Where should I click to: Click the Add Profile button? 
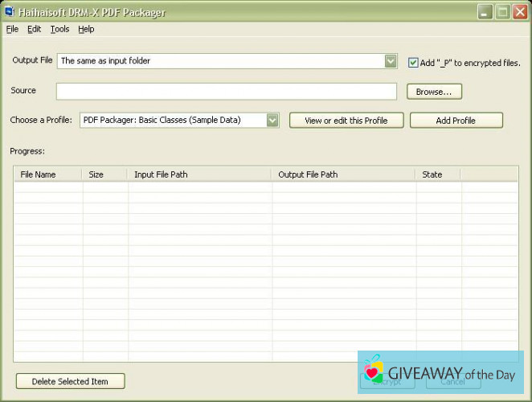click(456, 120)
